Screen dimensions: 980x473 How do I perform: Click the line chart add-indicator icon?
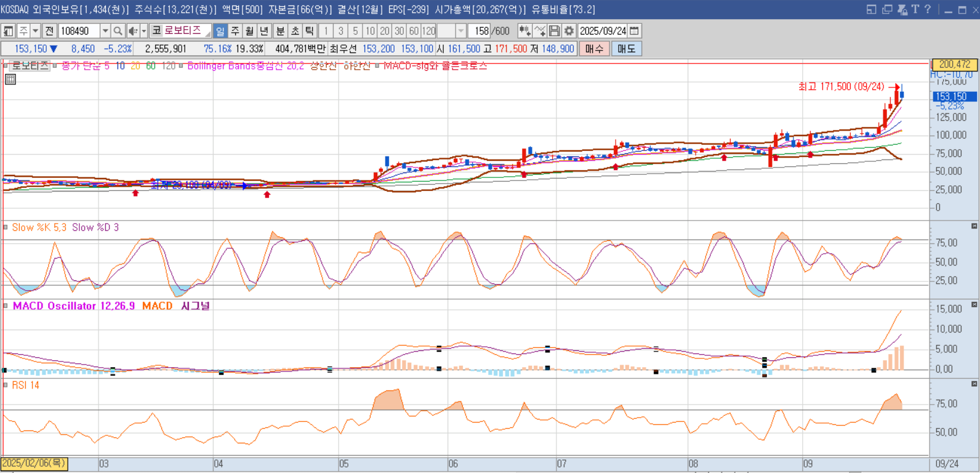(x=539, y=31)
